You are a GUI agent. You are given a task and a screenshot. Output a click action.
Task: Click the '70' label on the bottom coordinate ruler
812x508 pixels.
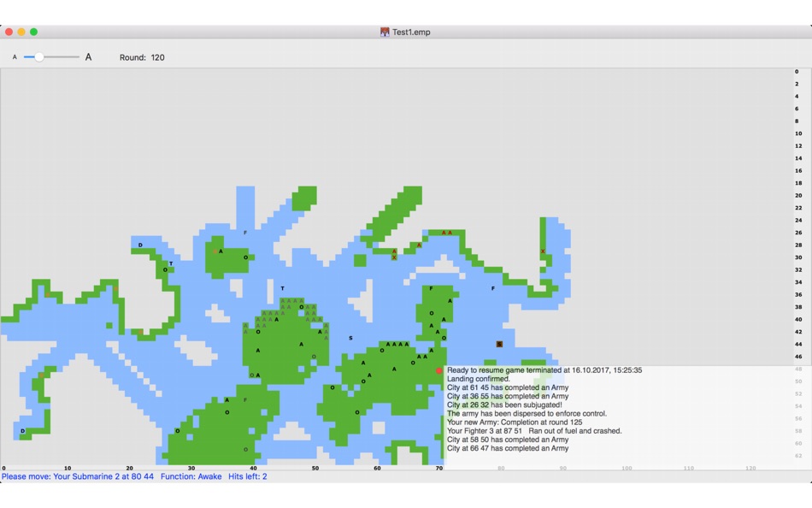point(439,468)
